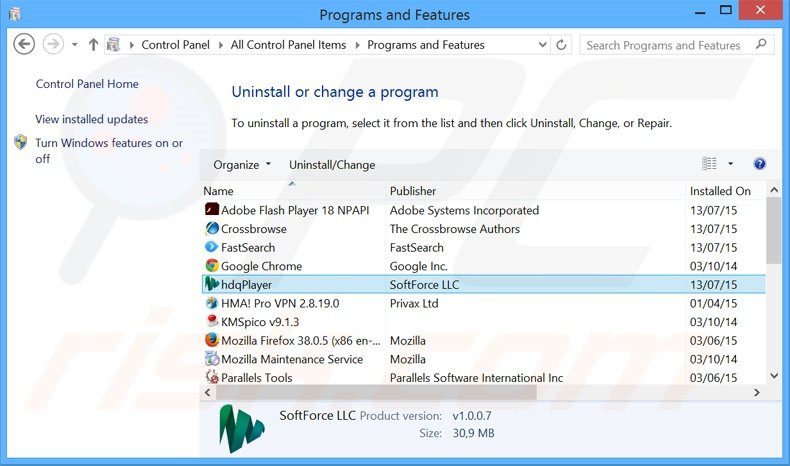Select the FastSearch entry name
790x466 pixels.
pyautogui.click(x=248, y=247)
